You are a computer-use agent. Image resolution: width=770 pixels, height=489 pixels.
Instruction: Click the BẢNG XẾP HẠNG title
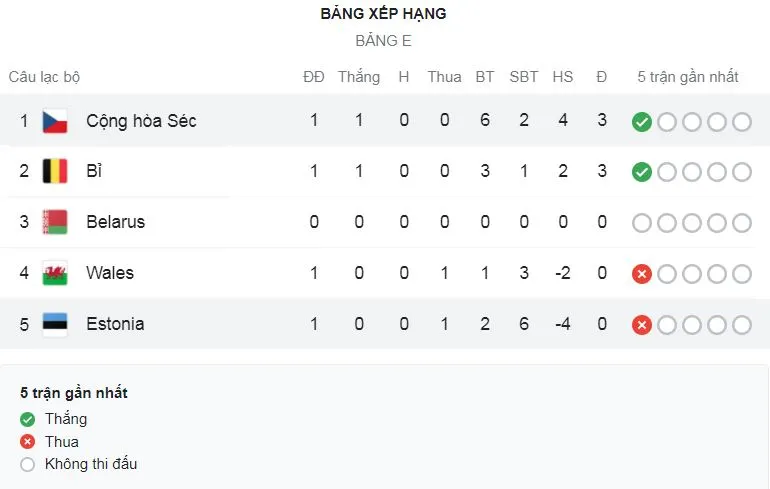tap(384, 14)
